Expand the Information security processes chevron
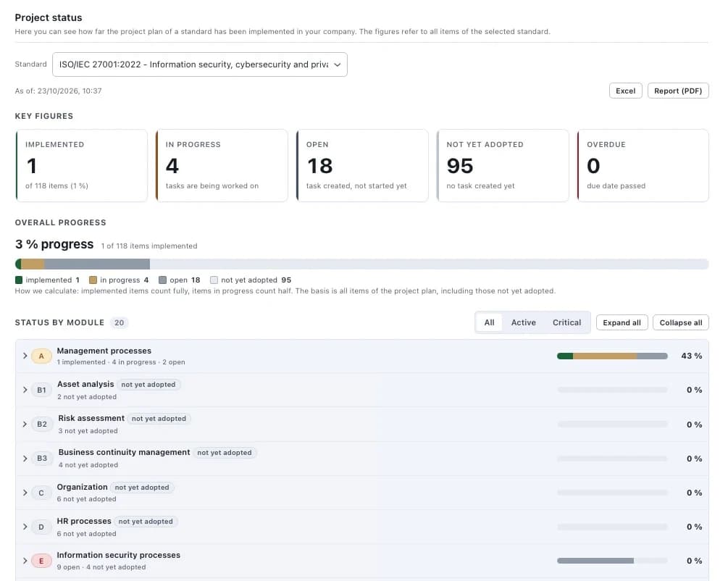This screenshot has height=581, width=728. point(25,561)
